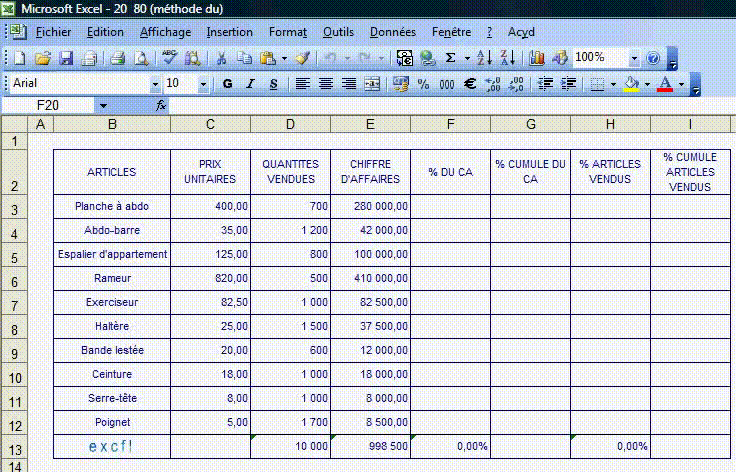The height and width of the screenshot is (472, 736).
Task: Click the AutoSum sigma icon
Action: 451,58
